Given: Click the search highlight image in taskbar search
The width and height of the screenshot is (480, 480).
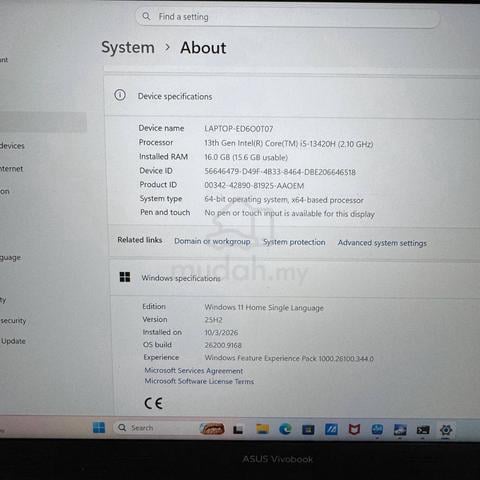Looking at the screenshot, I should pyautogui.click(x=212, y=429).
